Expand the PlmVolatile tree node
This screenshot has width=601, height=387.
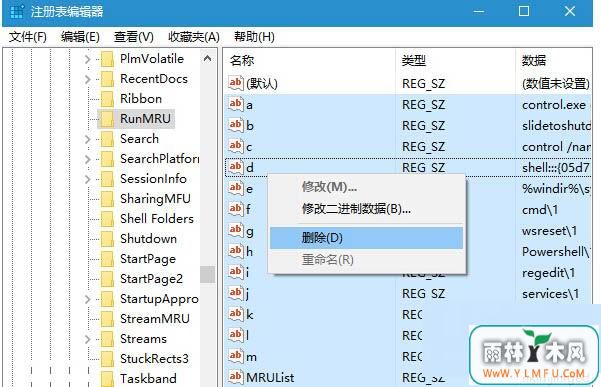(x=87, y=59)
